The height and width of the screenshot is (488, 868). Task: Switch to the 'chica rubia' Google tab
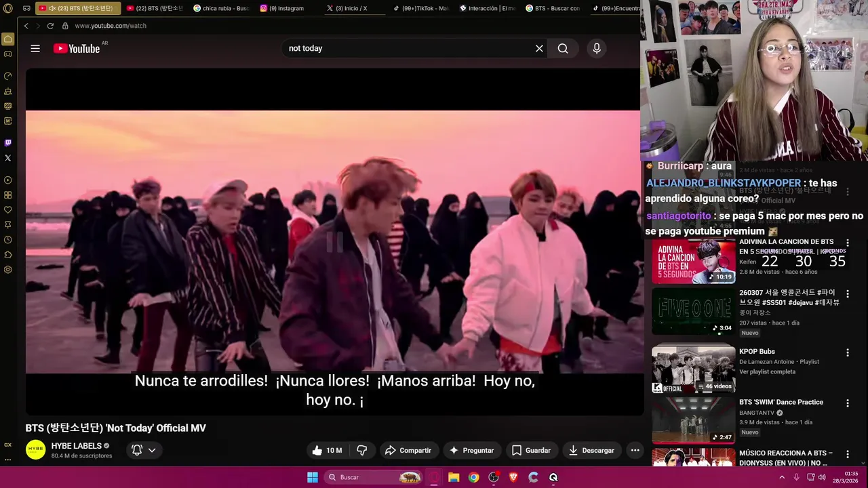221,8
